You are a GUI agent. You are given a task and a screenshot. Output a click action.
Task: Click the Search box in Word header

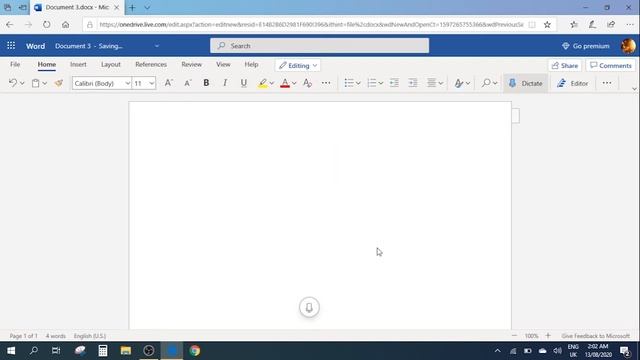point(320,46)
